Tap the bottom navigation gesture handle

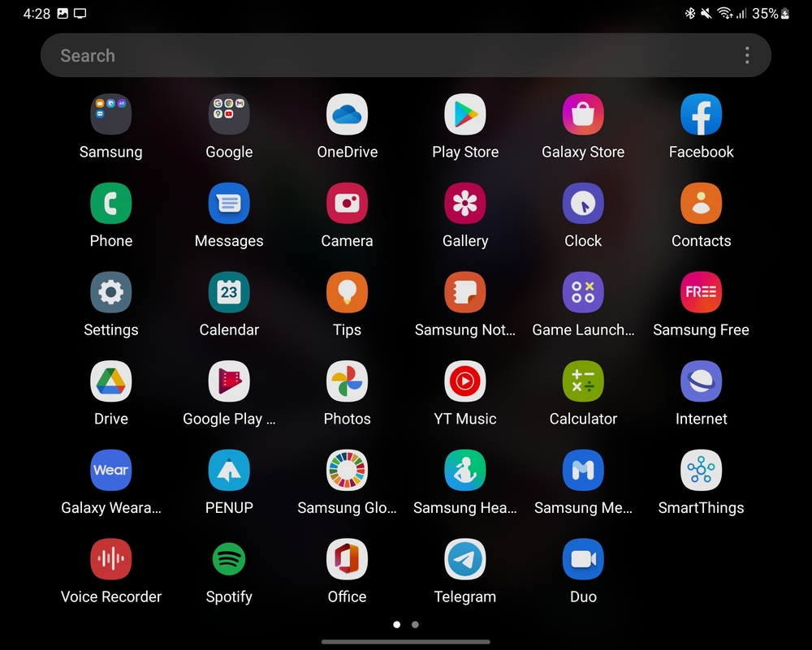pyautogui.click(x=406, y=642)
